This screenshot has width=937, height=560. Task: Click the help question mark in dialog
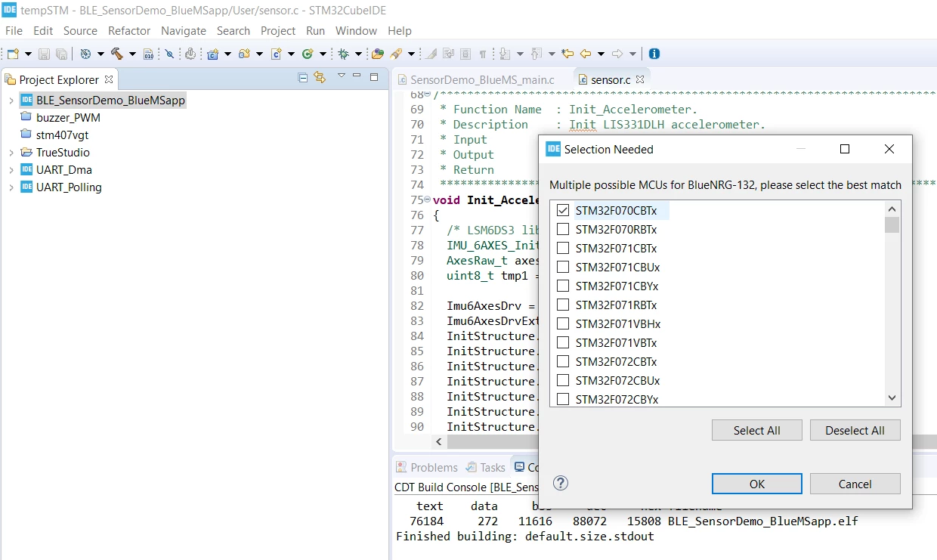561,483
